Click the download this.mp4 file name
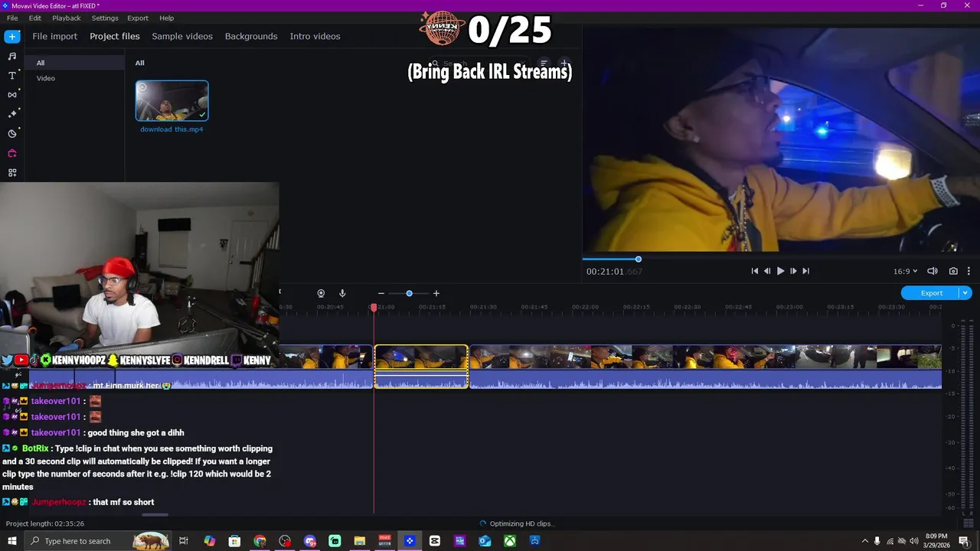The image size is (980, 551). (x=171, y=129)
